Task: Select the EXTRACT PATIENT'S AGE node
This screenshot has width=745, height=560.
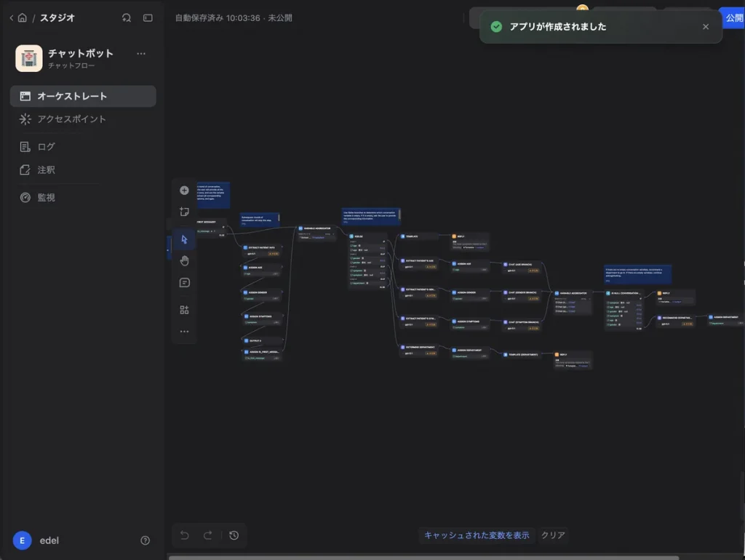Action: (x=418, y=263)
